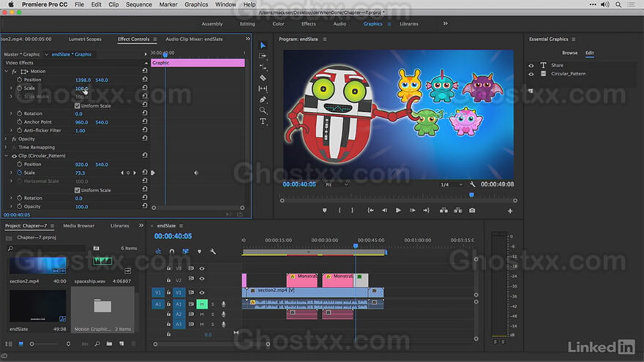Click Add Marker in Program monitor
644x362 pixels.
coord(324,210)
